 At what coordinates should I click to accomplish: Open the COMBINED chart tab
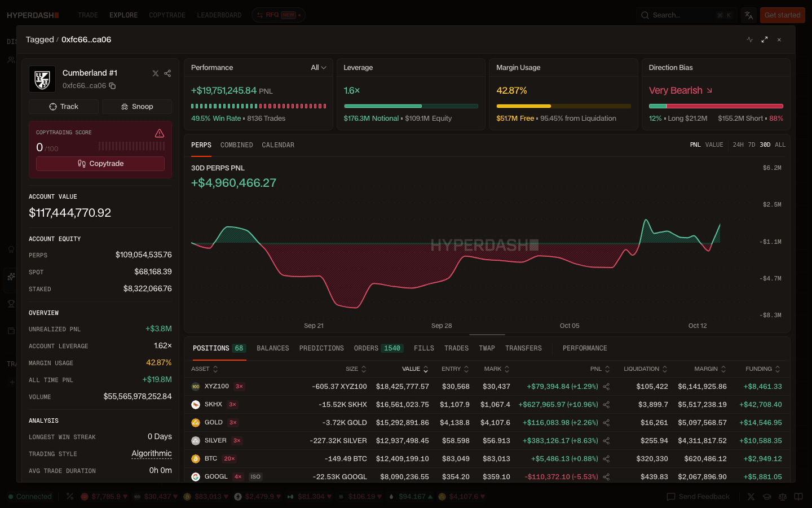(237, 145)
